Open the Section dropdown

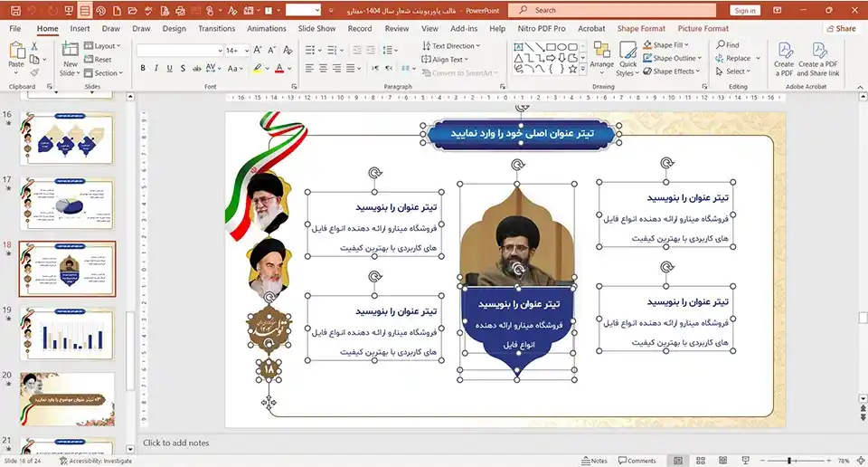tap(103, 72)
